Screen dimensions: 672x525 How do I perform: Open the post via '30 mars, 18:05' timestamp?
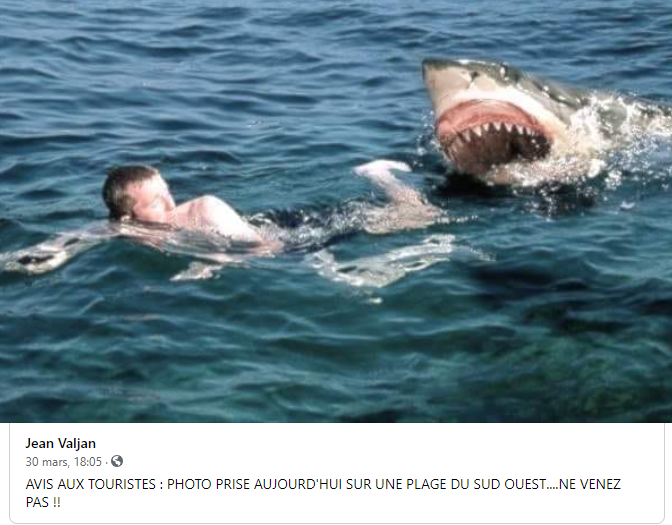(63, 462)
